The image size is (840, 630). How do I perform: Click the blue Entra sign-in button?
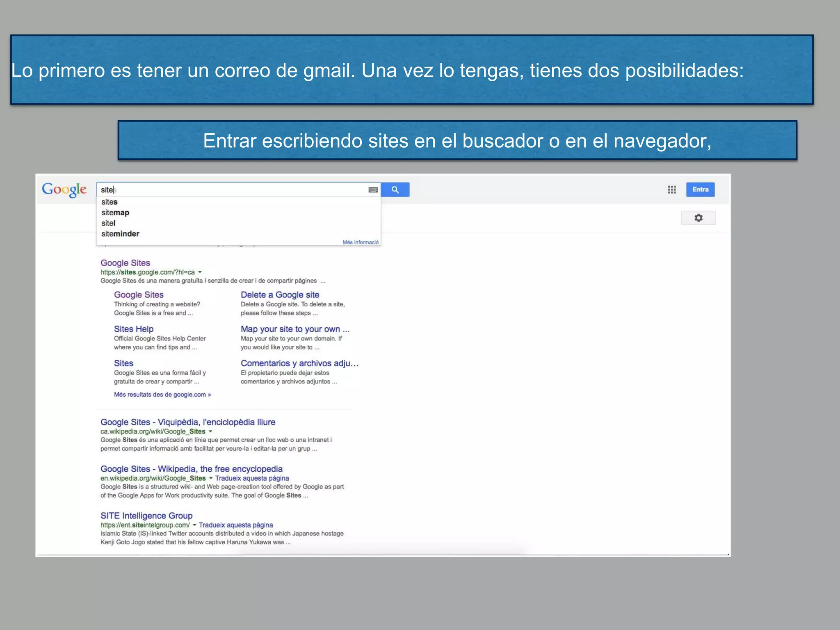[701, 189]
